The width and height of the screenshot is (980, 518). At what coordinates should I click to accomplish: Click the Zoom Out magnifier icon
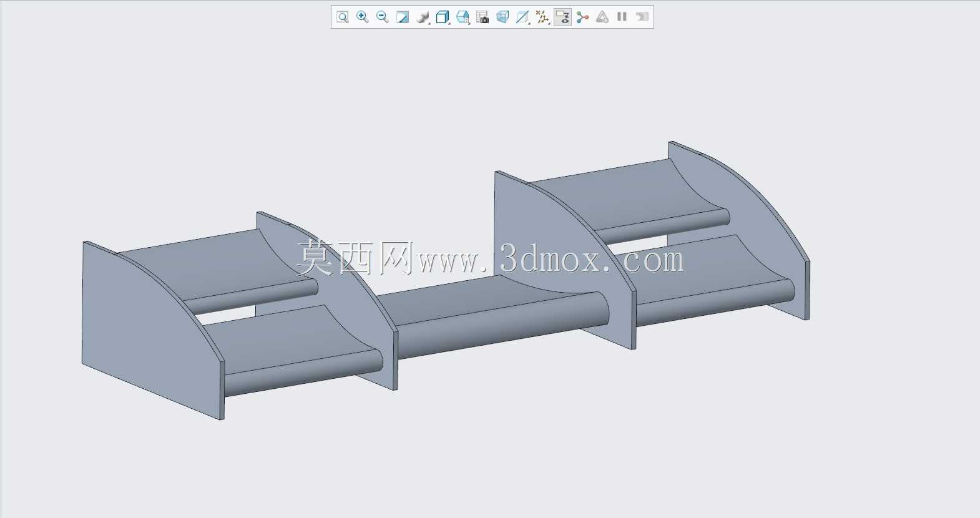tap(382, 17)
